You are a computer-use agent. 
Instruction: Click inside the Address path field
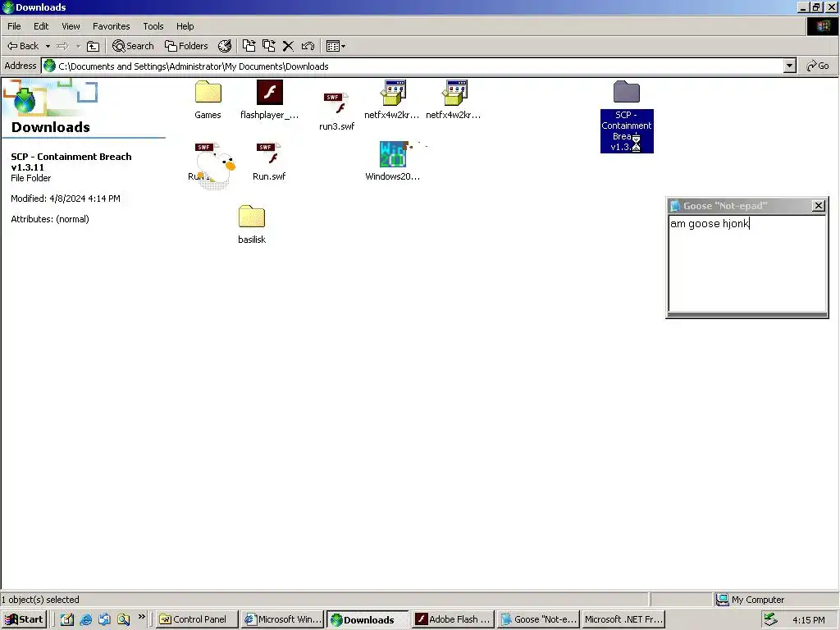click(413, 66)
